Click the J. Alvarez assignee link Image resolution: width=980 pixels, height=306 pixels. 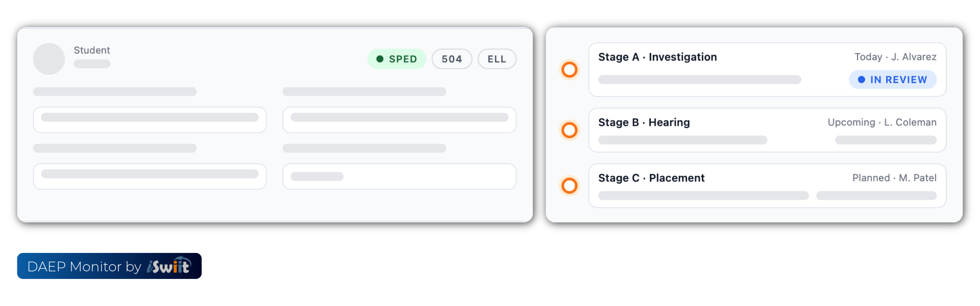[x=914, y=57]
